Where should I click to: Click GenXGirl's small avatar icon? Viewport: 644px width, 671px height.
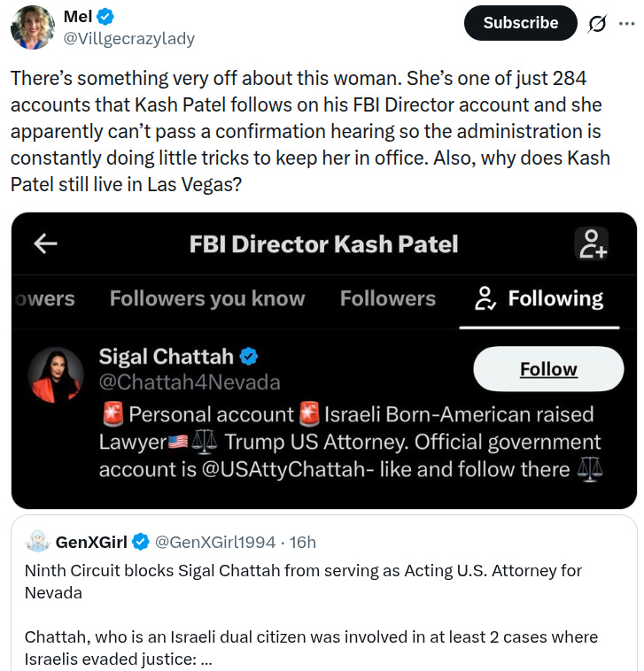click(38, 542)
